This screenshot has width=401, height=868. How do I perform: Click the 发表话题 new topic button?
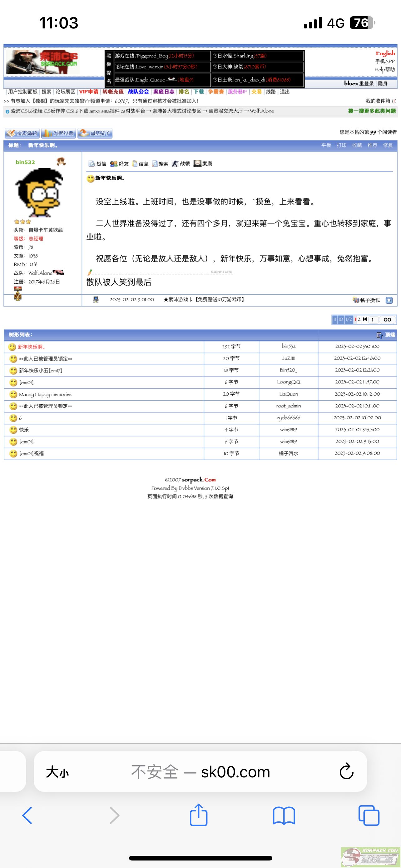(x=22, y=133)
